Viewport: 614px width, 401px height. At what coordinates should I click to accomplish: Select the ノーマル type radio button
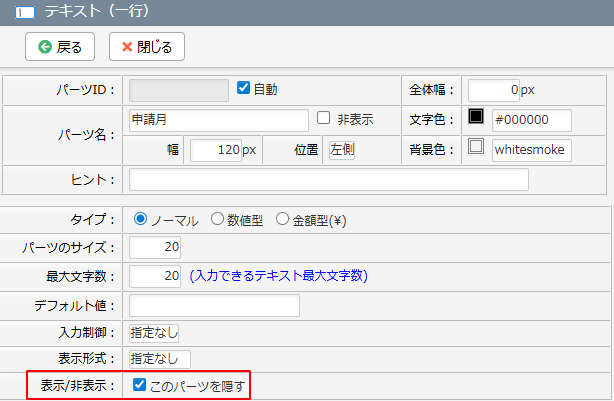[140, 219]
